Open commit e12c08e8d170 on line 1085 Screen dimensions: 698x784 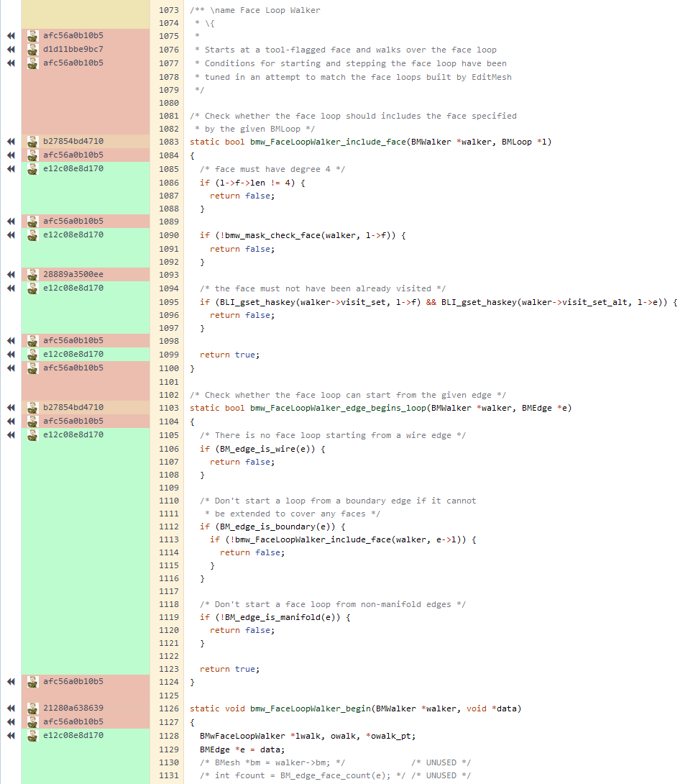[x=73, y=168]
